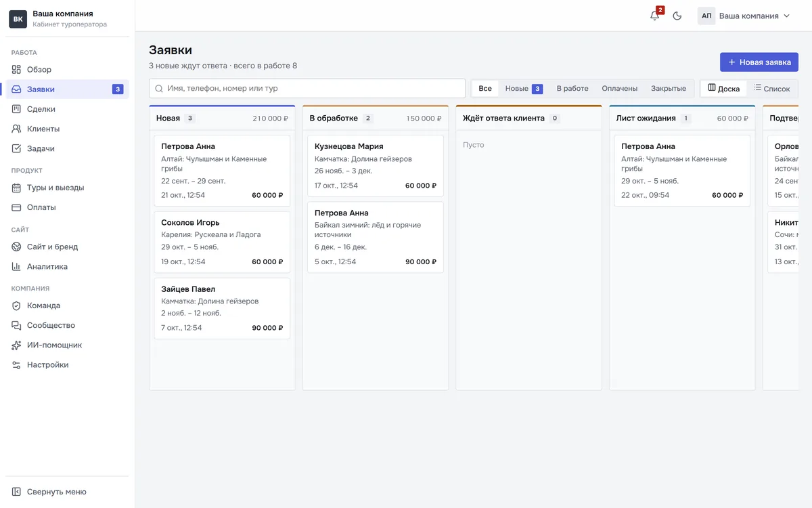Click the 210 000 ₽ column total

(271, 119)
